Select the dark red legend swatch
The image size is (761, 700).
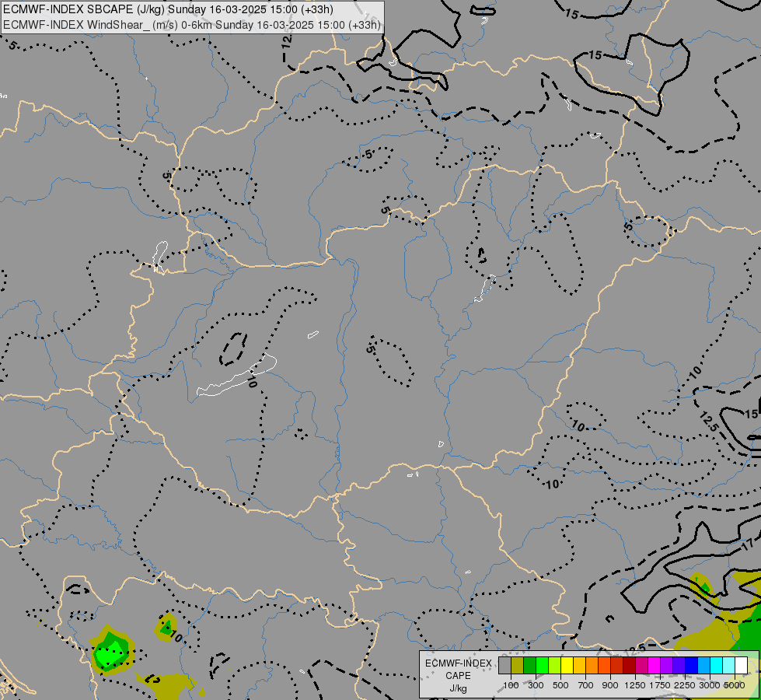click(630, 666)
